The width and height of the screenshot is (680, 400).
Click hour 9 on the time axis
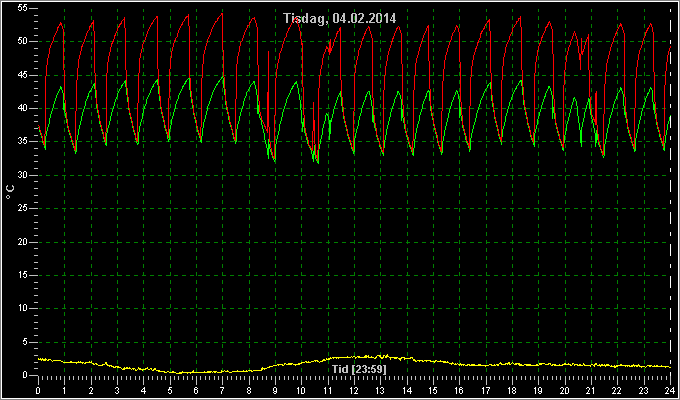[x=275, y=390]
